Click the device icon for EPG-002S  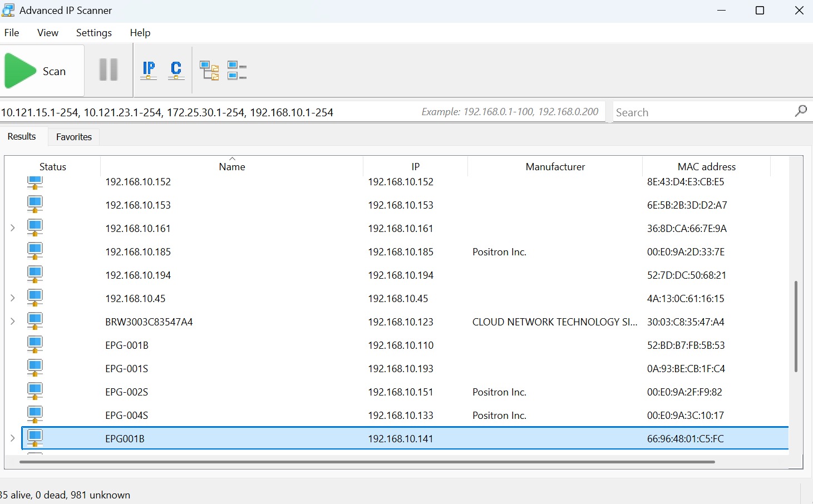(x=35, y=392)
